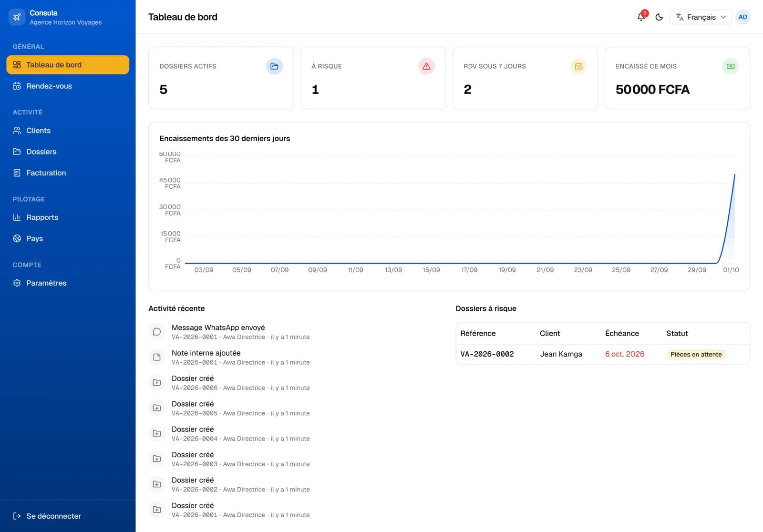
Task: Click folder icon for Dossier créé VA-2026-0002
Action: pos(156,484)
